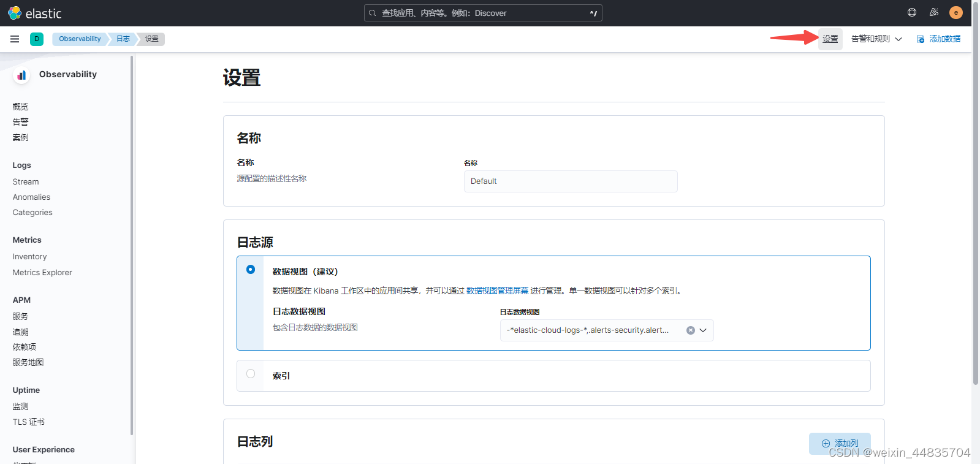The image size is (980, 464).
Task: Click the Uptime section heading
Action: coord(26,390)
